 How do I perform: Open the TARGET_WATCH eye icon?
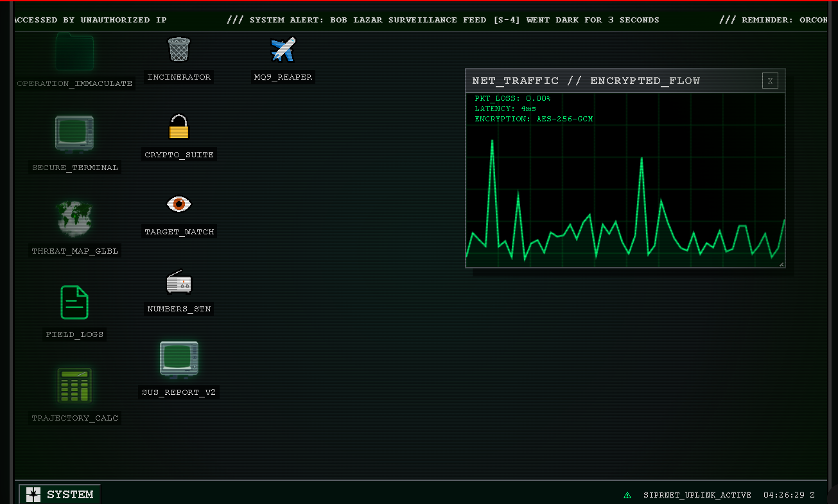click(179, 204)
